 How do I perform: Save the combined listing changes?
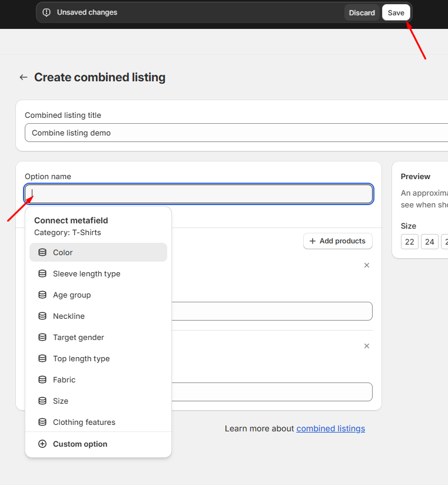[396, 12]
